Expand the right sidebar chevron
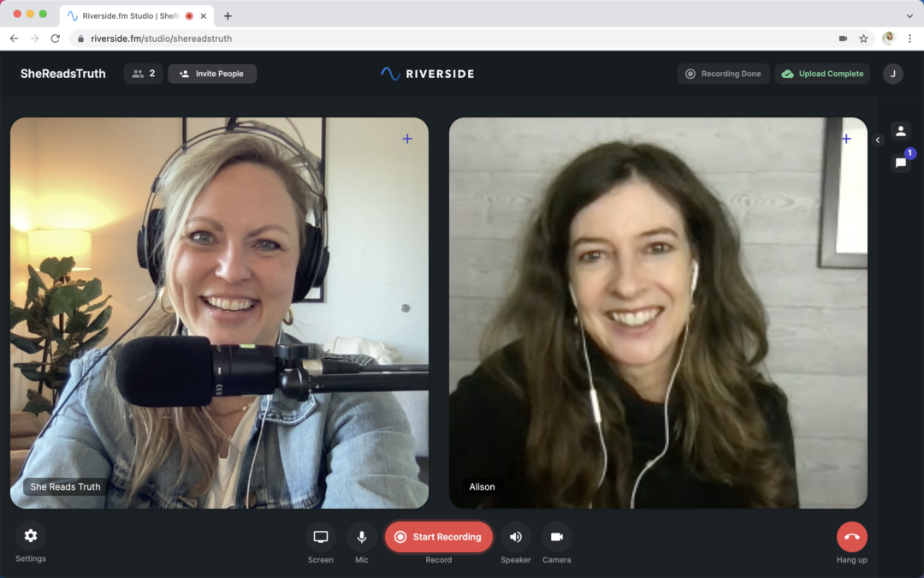Image resolution: width=924 pixels, height=578 pixels. [x=878, y=140]
